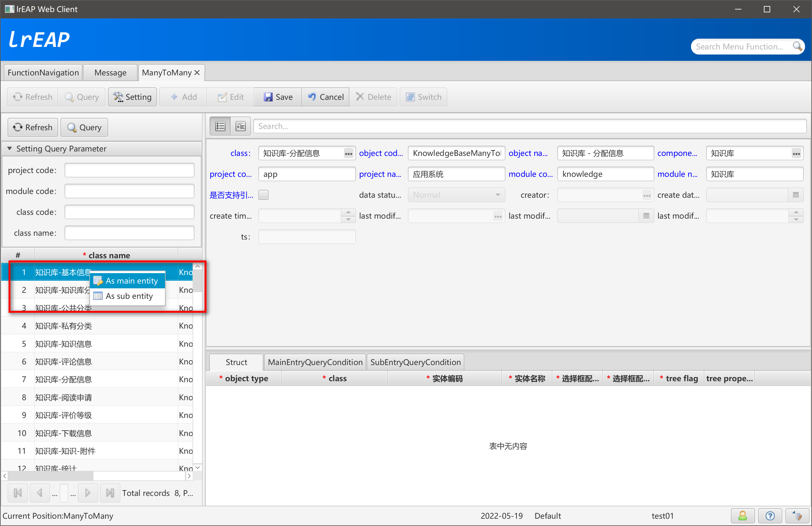Increase last modified time spinner value
The width and height of the screenshot is (812, 526).
point(796,212)
